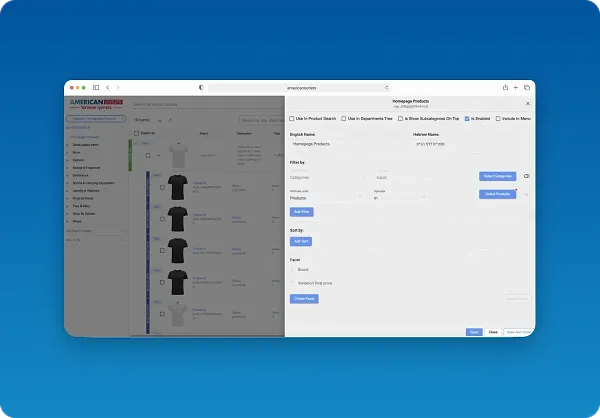Screen dimensions: 600x418
Task: Open the Products attribute code dropdown
Action: click(x=326, y=198)
